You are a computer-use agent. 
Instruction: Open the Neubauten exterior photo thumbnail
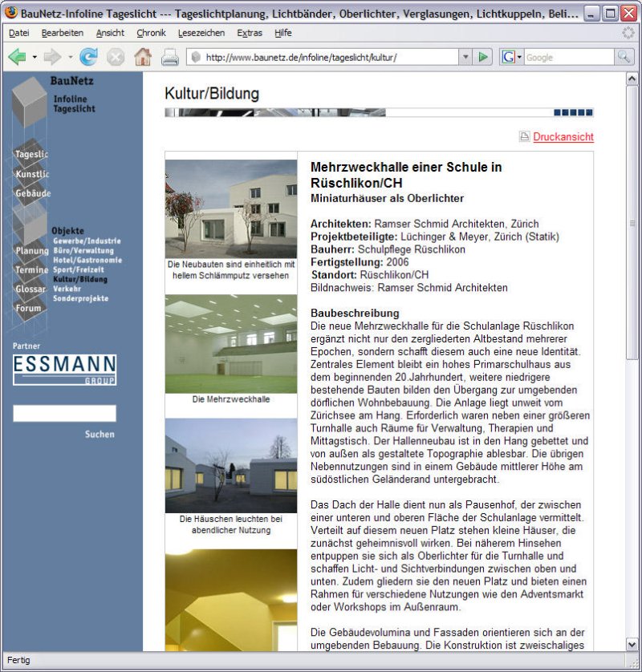231,208
